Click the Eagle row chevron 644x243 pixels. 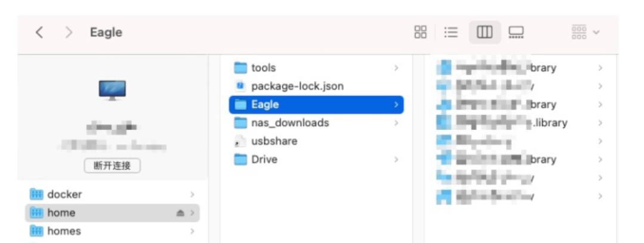coord(396,105)
